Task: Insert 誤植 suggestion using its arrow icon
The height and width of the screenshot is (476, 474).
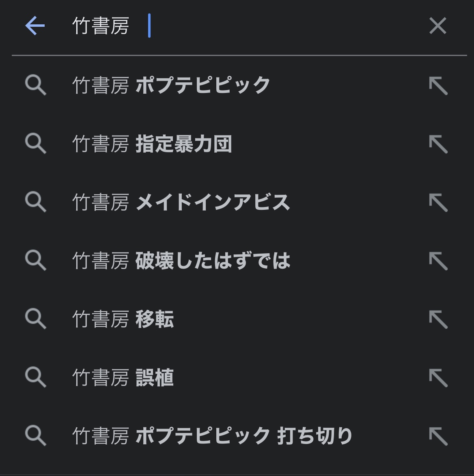Action: [x=438, y=377]
